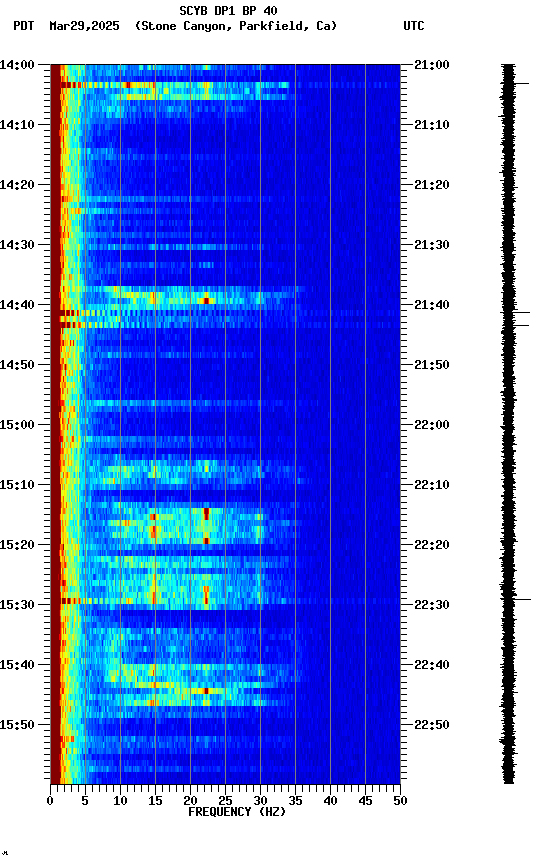The width and height of the screenshot is (552, 864).
Task: Click the '21:30' UTC time label
Action: (432, 245)
